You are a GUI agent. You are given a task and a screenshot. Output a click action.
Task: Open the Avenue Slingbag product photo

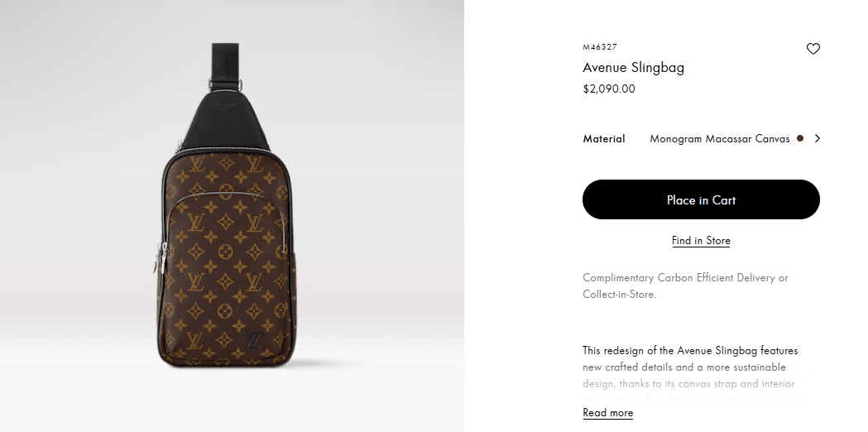pos(225,248)
